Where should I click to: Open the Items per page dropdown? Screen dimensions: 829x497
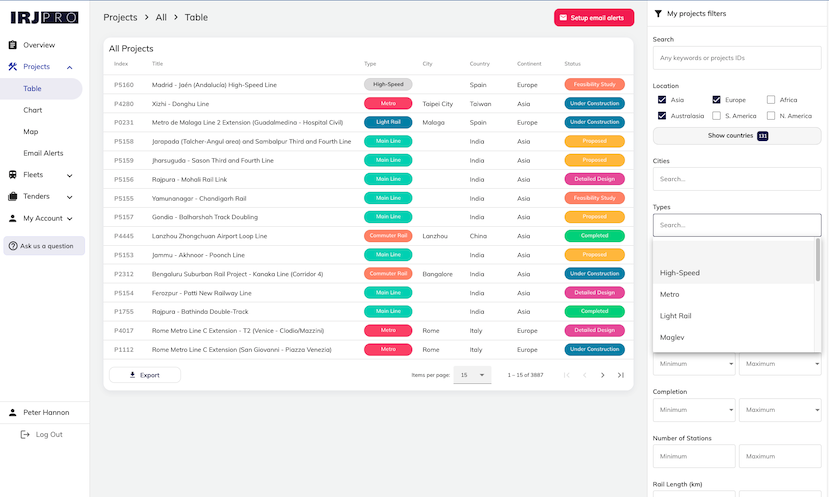(x=472, y=375)
